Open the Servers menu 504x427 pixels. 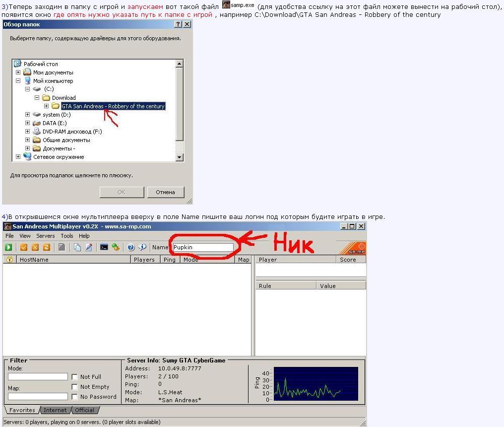[45, 236]
